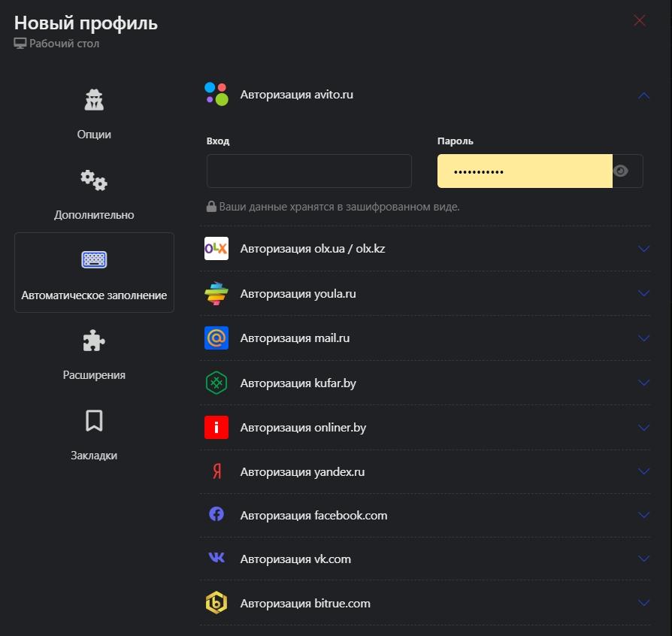Click the Пароль field label
Image resolution: width=672 pixels, height=636 pixels.
click(456, 141)
